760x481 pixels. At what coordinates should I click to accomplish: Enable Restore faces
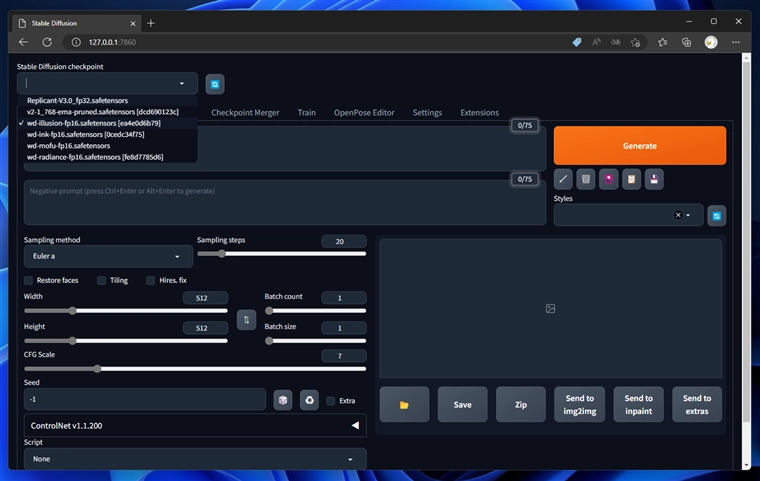pos(29,280)
